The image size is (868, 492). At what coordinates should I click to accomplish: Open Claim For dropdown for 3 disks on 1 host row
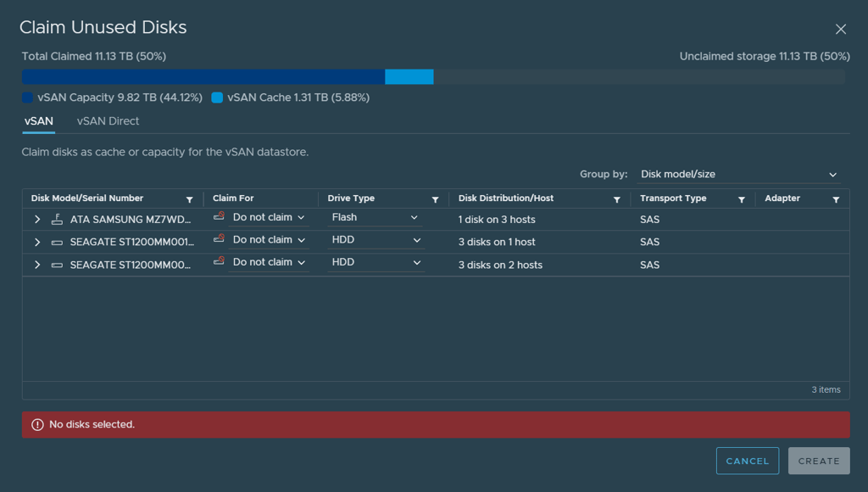point(269,240)
